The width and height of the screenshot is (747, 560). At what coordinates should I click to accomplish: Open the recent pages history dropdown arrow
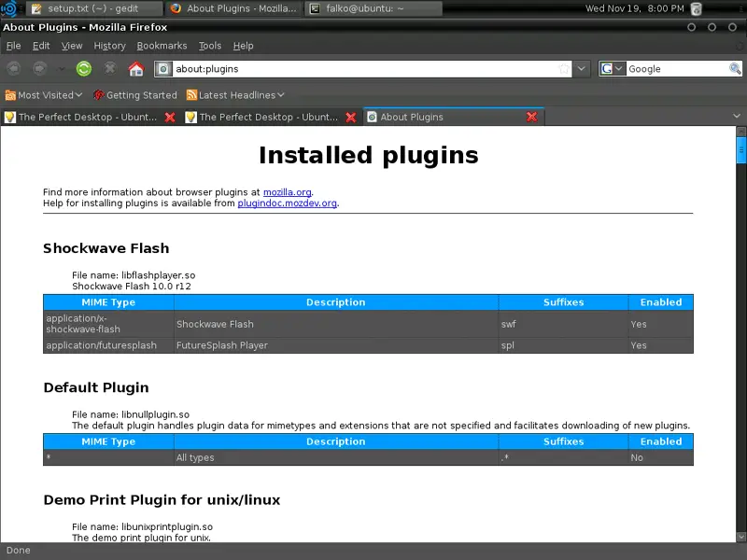(x=62, y=69)
